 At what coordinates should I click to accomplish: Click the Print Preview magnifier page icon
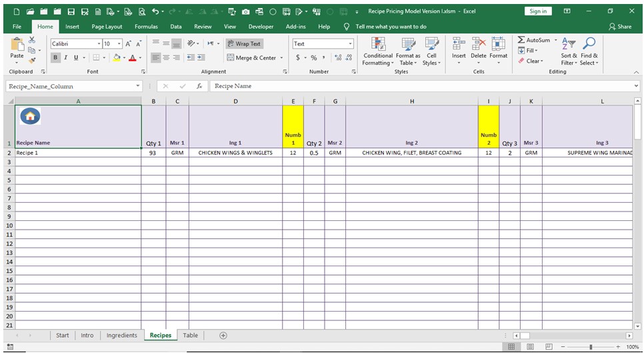pyautogui.click(x=142, y=11)
